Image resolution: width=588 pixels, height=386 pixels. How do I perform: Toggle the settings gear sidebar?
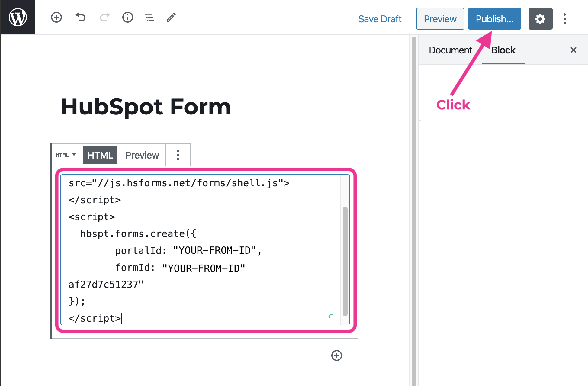tap(540, 19)
